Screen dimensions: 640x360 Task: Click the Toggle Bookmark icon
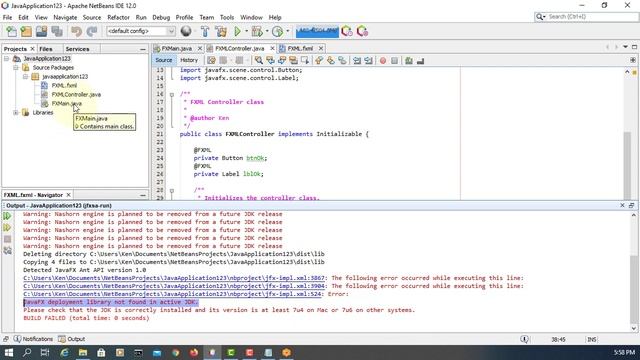pos(342,60)
